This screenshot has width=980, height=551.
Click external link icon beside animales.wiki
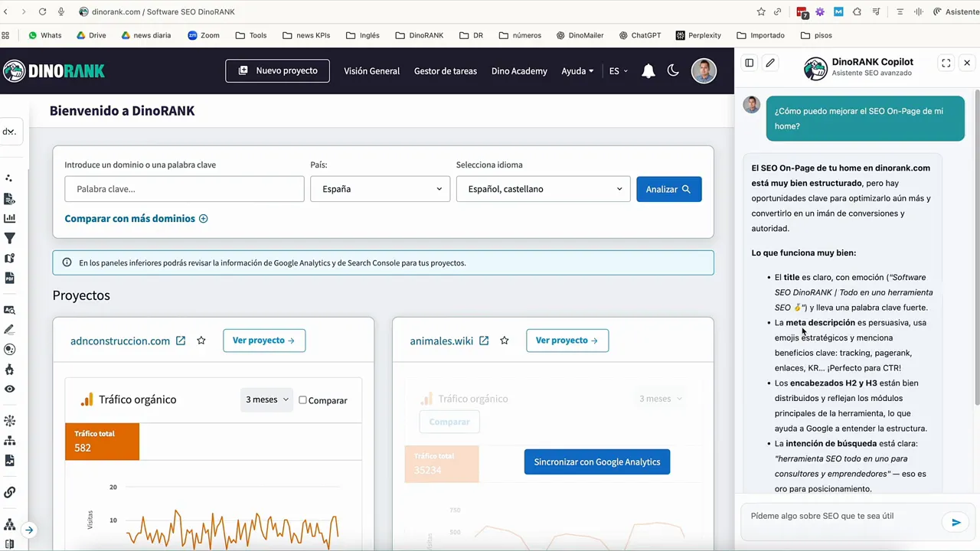484,341
